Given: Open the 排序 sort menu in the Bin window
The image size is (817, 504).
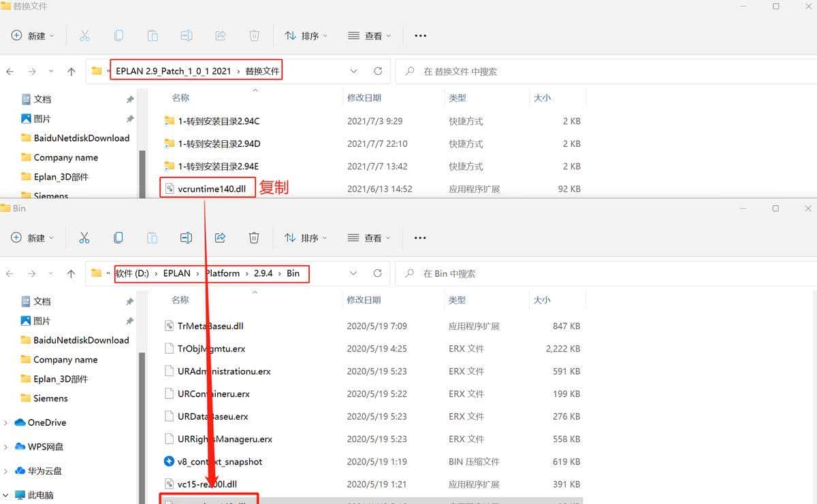Looking at the screenshot, I should [306, 238].
